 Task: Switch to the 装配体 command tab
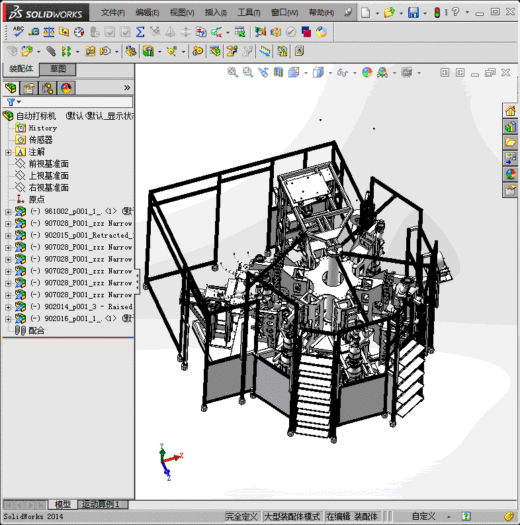[21, 69]
